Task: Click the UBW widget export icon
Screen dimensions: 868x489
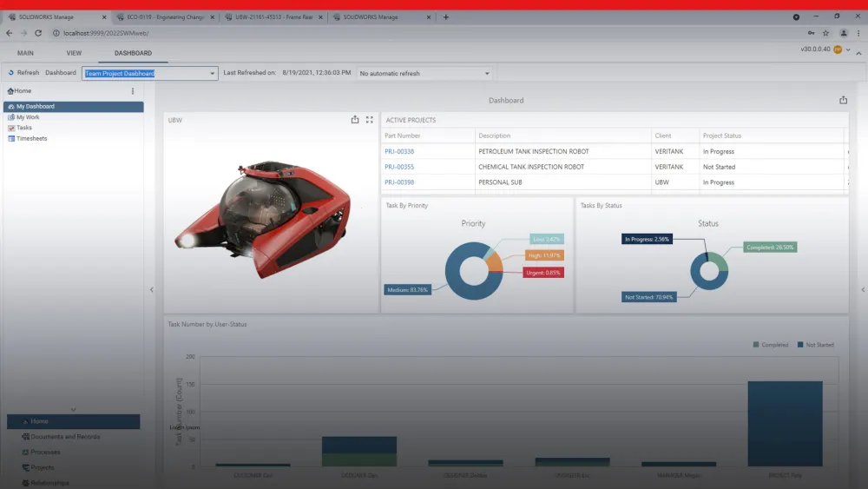Action: 355,120
